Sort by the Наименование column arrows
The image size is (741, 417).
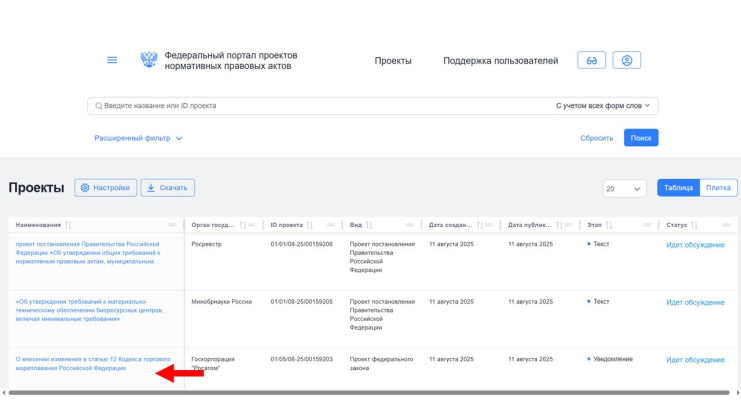pos(68,225)
